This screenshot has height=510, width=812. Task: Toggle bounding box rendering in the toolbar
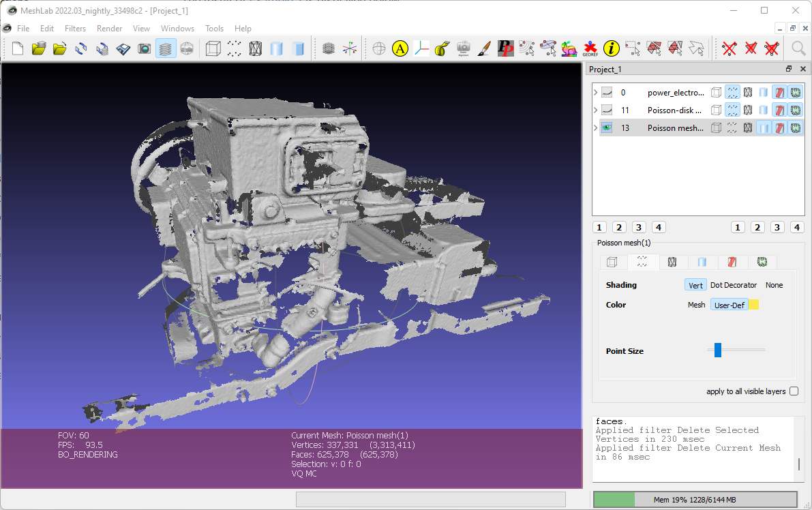[213, 48]
